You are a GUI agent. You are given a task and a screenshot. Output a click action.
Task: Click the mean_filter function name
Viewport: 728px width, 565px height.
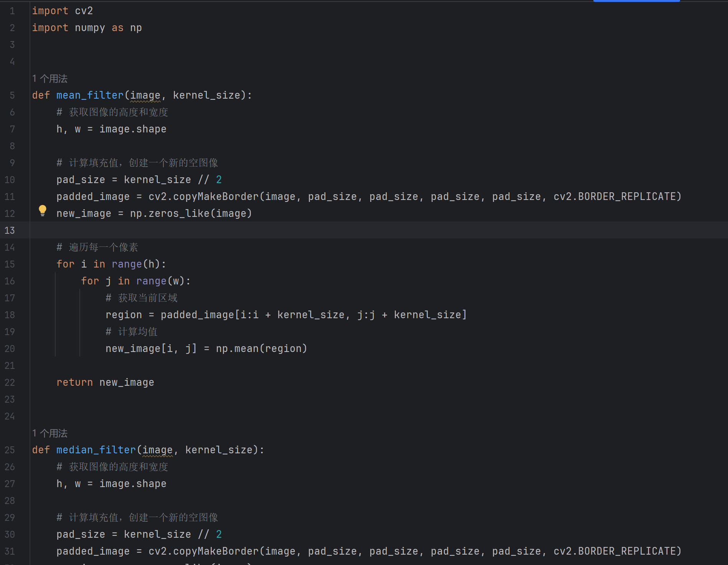coord(90,95)
